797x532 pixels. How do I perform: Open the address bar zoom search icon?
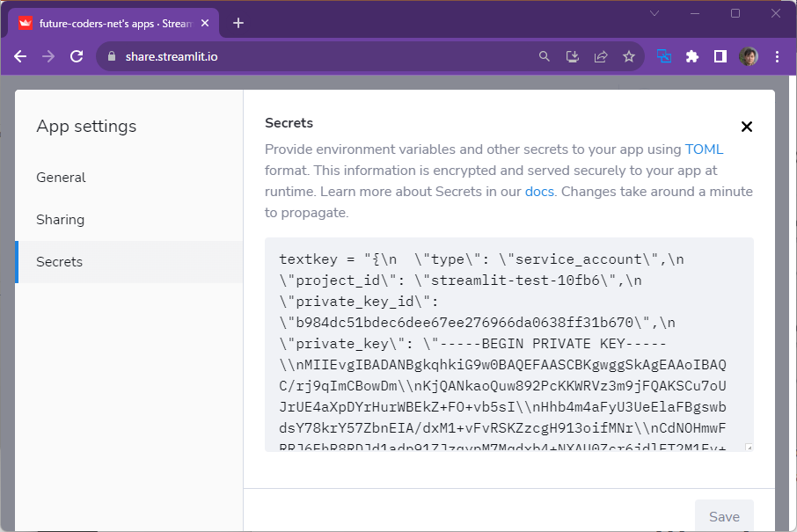(x=545, y=56)
